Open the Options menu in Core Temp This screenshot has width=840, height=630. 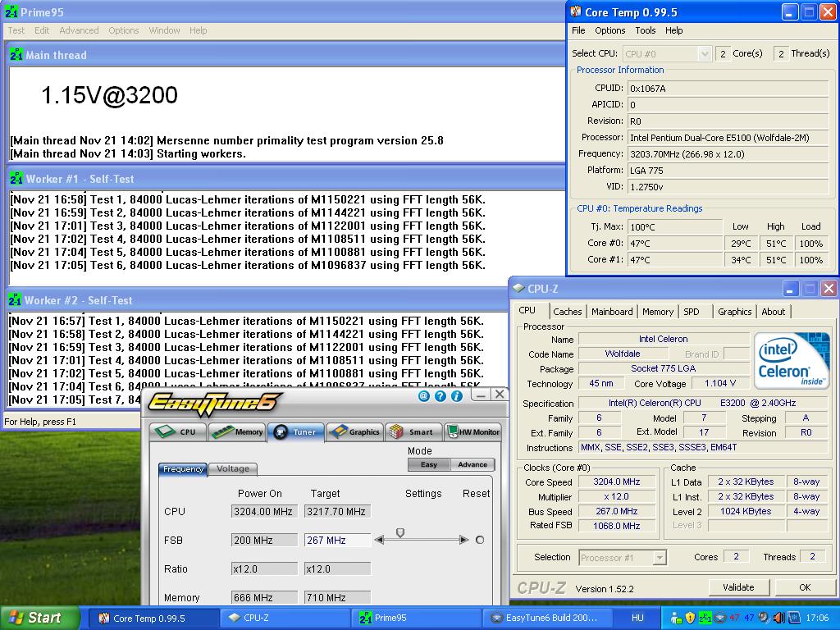point(609,30)
